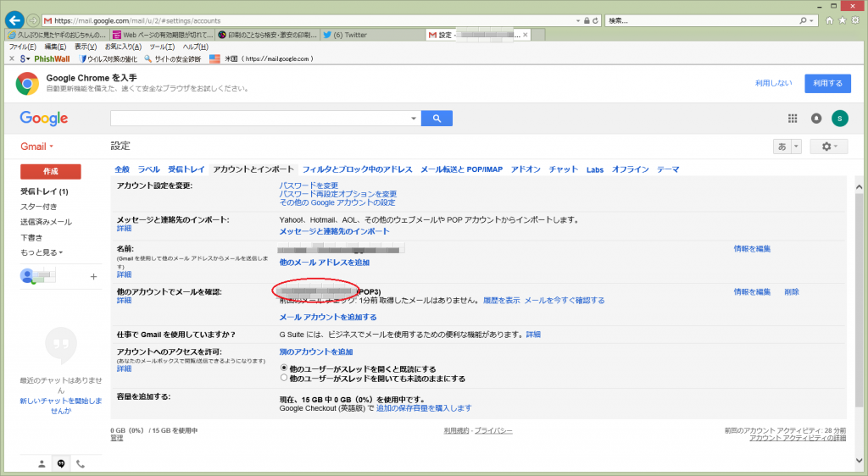Open input tools language dropdown arrow
The image size is (868, 476).
click(x=796, y=147)
